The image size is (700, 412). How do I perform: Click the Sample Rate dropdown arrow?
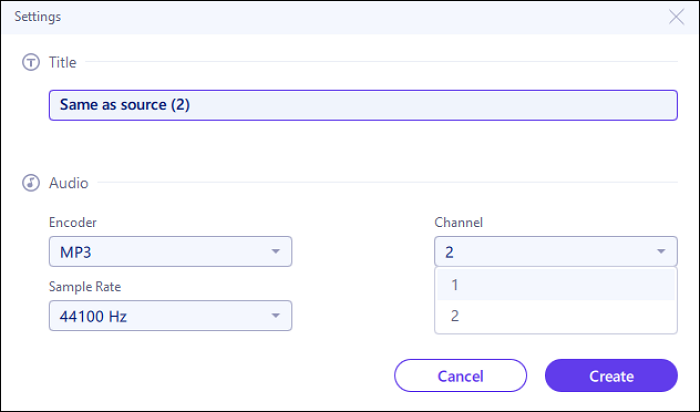click(276, 317)
